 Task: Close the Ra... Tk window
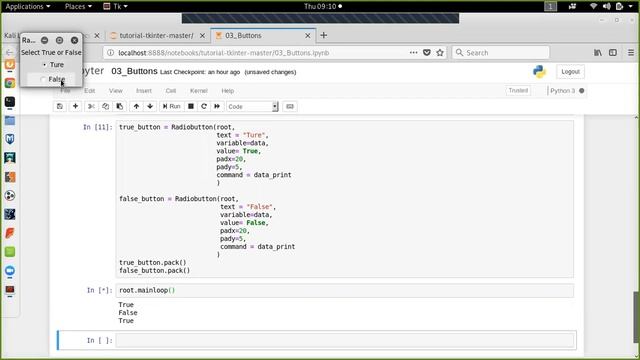(x=74, y=40)
